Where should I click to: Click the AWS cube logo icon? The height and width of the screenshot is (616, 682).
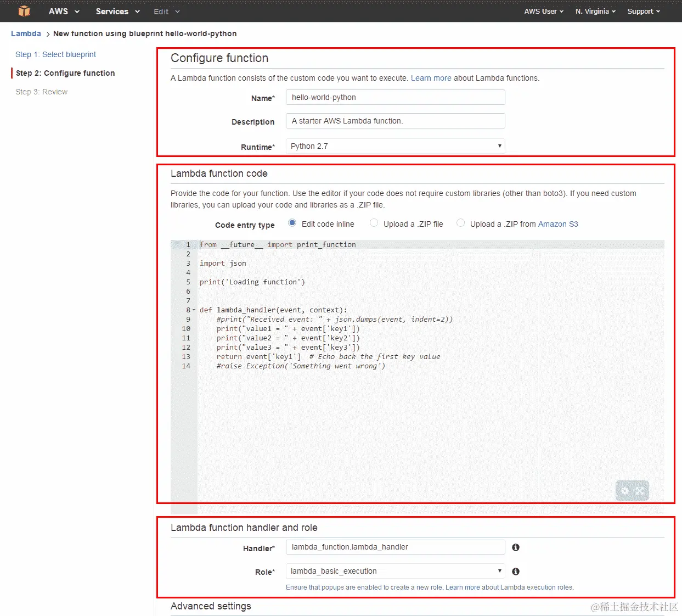pyautogui.click(x=24, y=11)
